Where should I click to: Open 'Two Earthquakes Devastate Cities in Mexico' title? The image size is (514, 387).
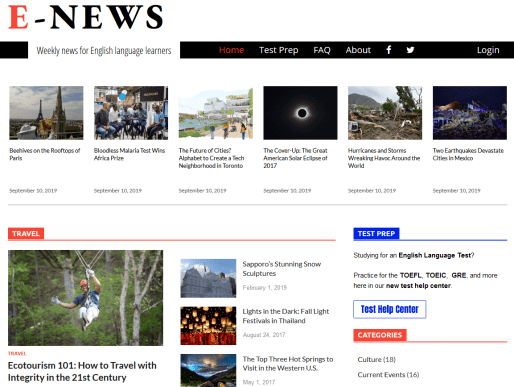[468, 154]
